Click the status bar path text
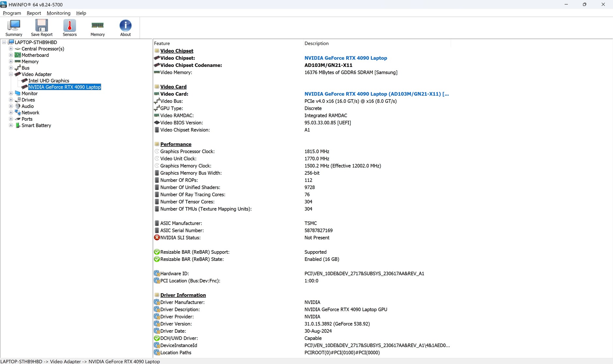This screenshot has height=364, width=613. [80, 361]
